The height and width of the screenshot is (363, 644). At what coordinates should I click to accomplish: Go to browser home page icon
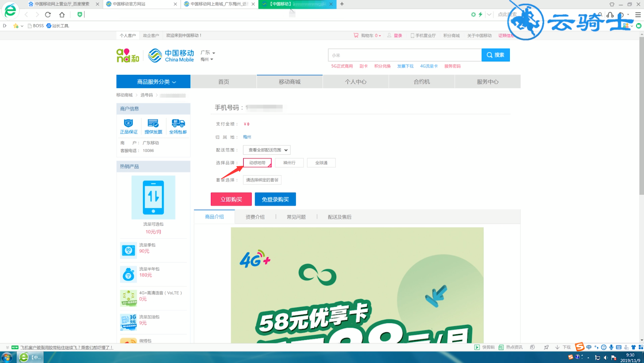point(62,14)
